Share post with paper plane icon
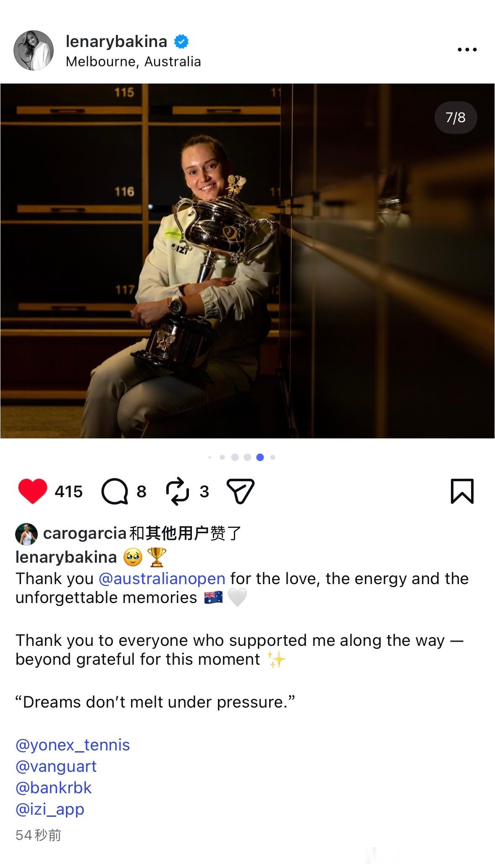Viewport: 495px width, 868px height. 241,491
